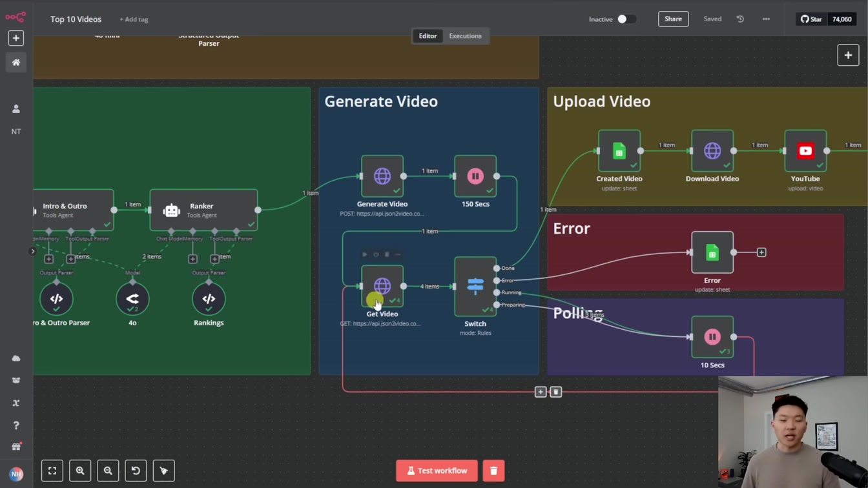
Task: Click the Switch Preparing output connector
Action: click(497, 305)
